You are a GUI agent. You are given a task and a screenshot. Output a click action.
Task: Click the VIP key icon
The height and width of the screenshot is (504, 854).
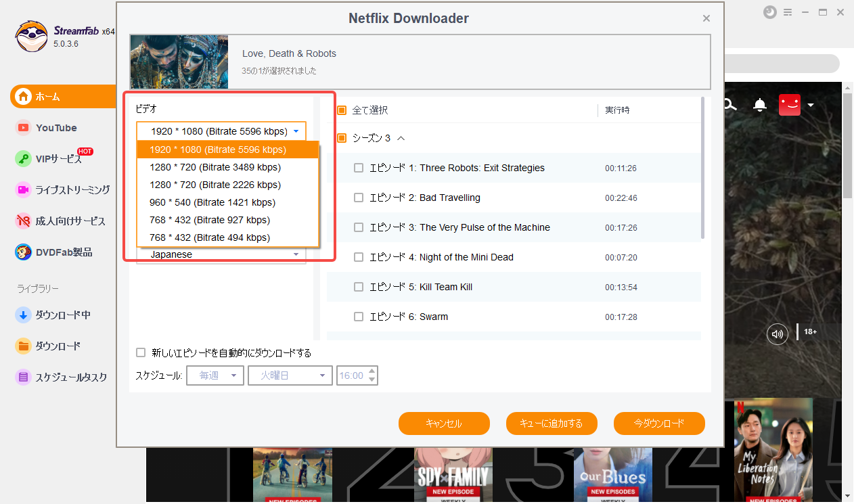tap(24, 159)
